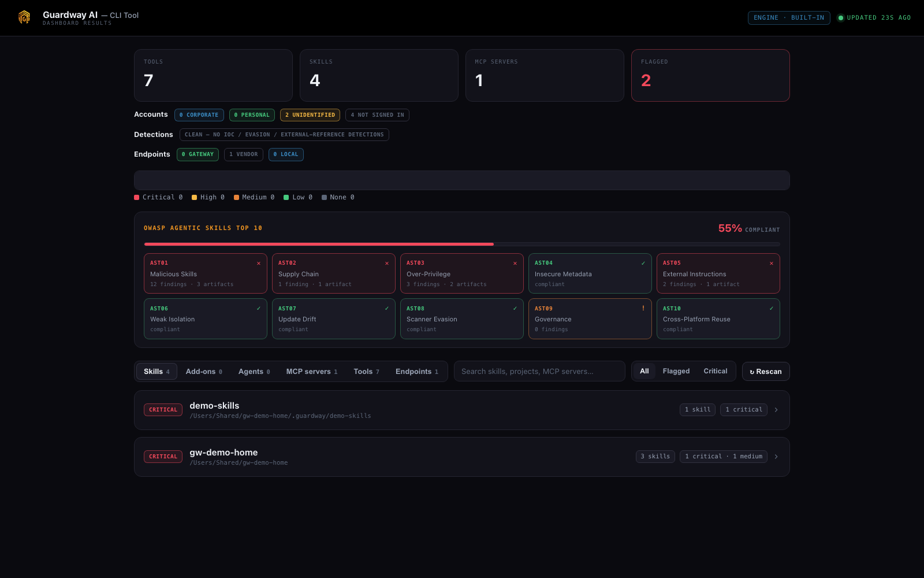The image size is (924, 578).
Task: Switch to the Add-ons tab
Action: [x=204, y=372]
